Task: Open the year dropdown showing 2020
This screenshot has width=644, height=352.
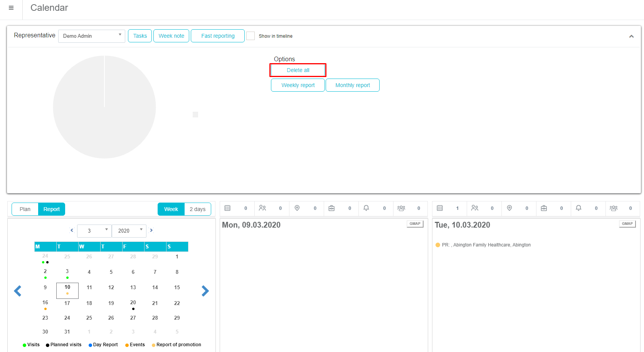Action: coord(129,231)
